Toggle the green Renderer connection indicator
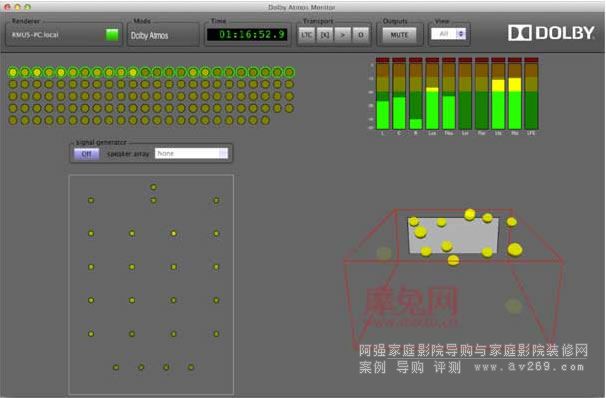The width and height of the screenshot is (606, 398). tap(112, 35)
